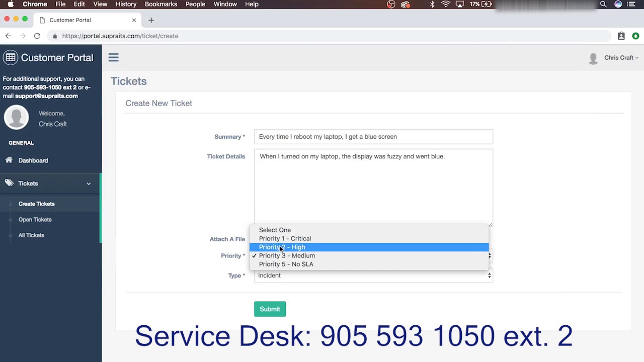
Task: Click the Create New Ticket heading
Action: tap(159, 103)
